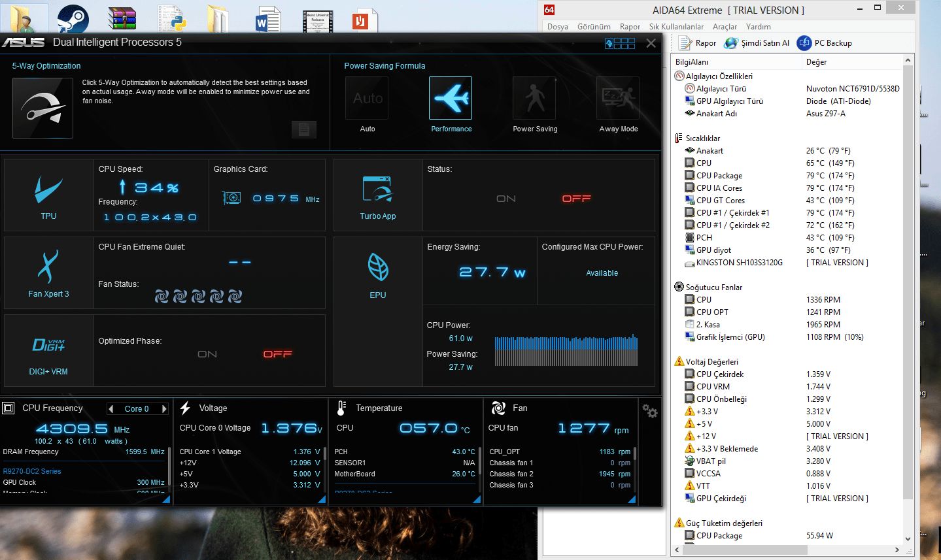The image size is (941, 560).
Task: Click the Voltage lightning bolt icon
Action: [x=185, y=408]
